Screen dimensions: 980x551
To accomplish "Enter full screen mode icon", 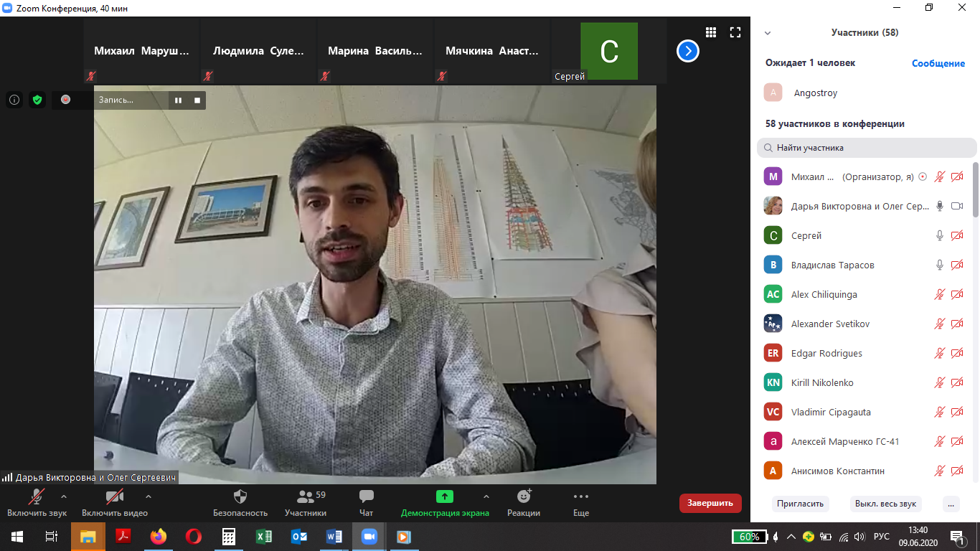I will point(735,32).
